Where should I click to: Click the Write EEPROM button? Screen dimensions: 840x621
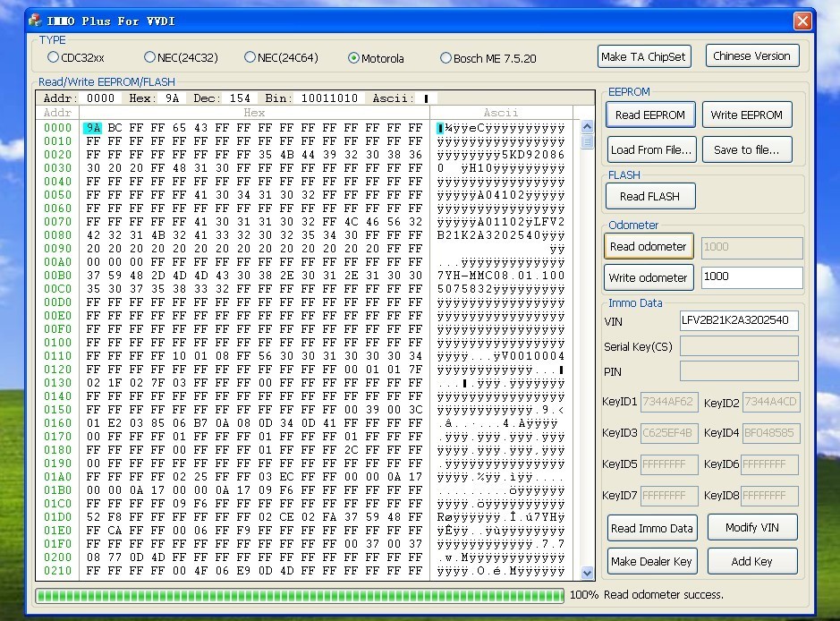click(x=747, y=115)
